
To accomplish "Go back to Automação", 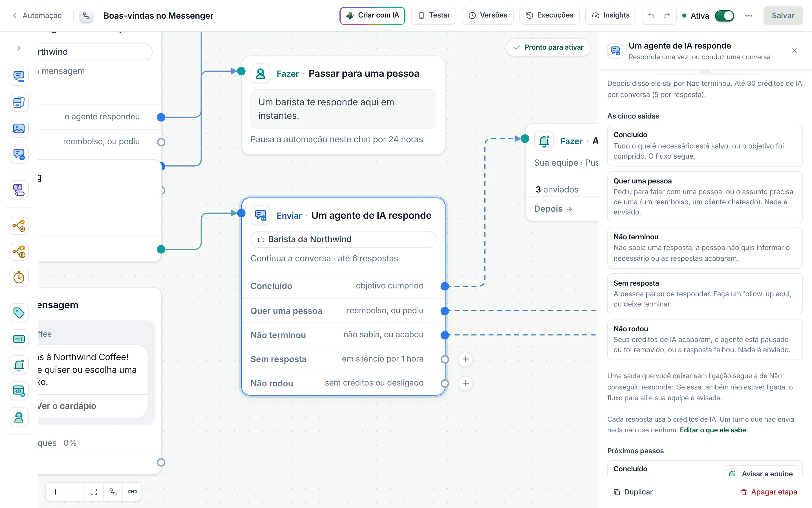I will [x=37, y=16].
